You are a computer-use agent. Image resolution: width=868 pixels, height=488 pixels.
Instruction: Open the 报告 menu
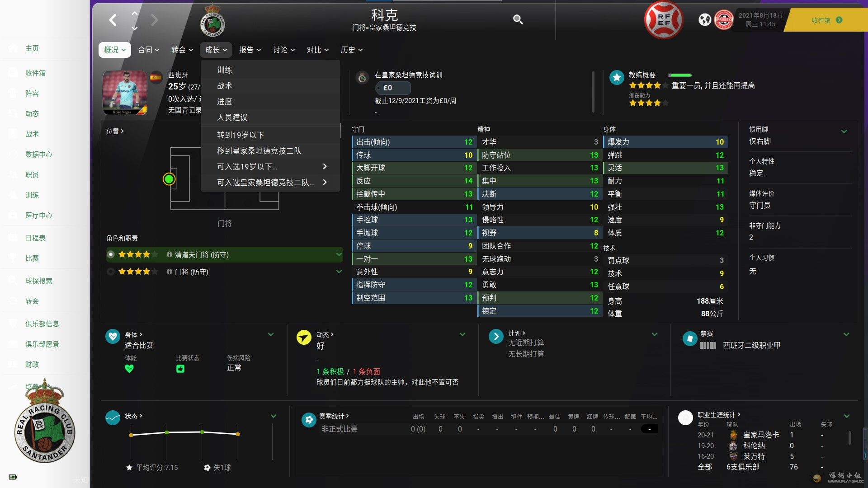[250, 50]
